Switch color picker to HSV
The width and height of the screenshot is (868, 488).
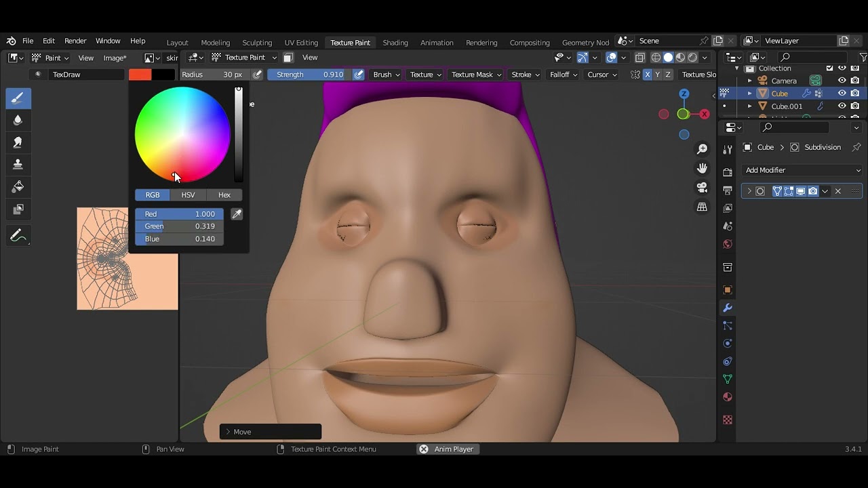pos(188,195)
